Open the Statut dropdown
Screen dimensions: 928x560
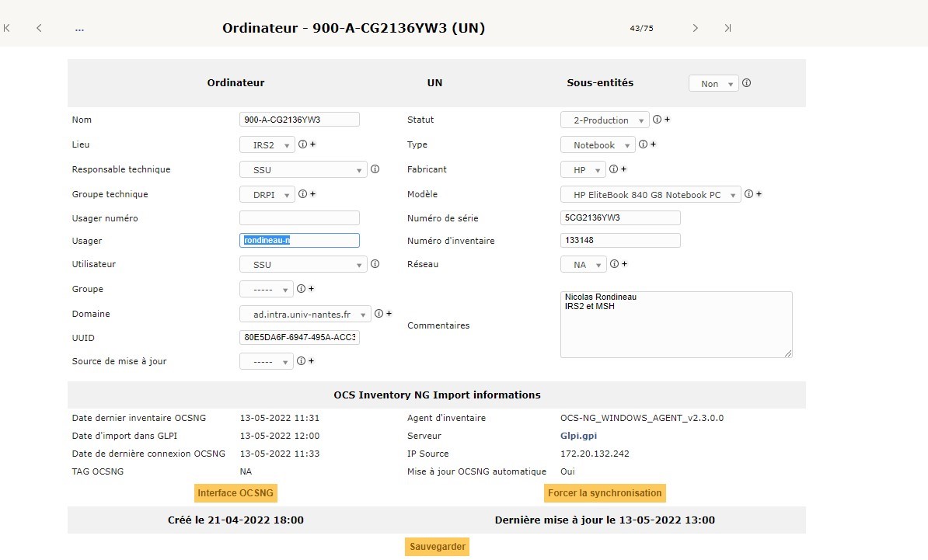point(605,120)
